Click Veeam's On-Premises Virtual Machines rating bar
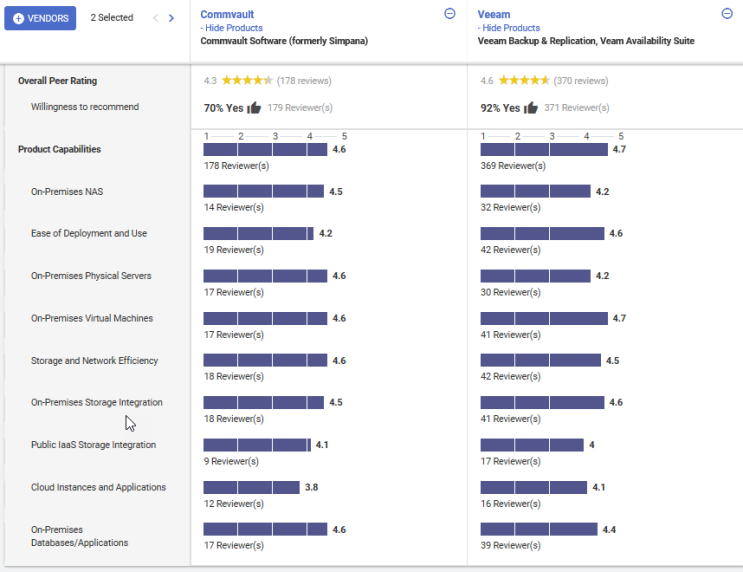 click(544, 318)
